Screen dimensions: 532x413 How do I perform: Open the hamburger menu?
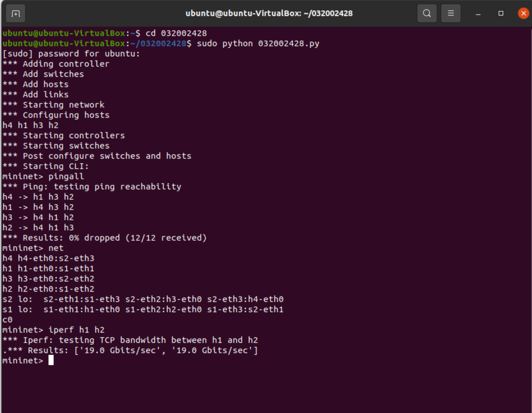pos(451,14)
